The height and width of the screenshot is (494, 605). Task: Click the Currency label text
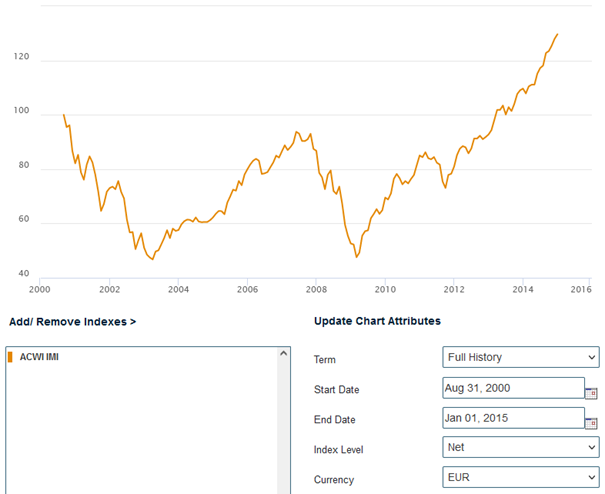tap(334, 480)
